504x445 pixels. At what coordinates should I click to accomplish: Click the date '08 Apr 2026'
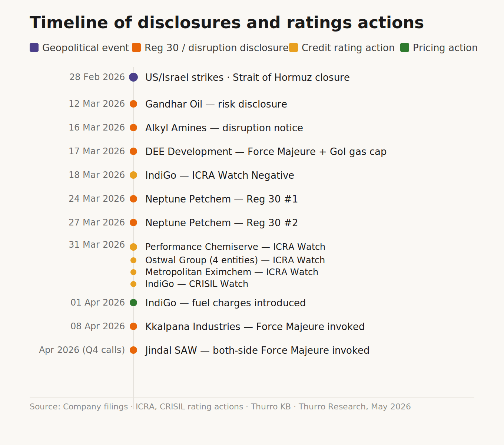pyautogui.click(x=98, y=326)
